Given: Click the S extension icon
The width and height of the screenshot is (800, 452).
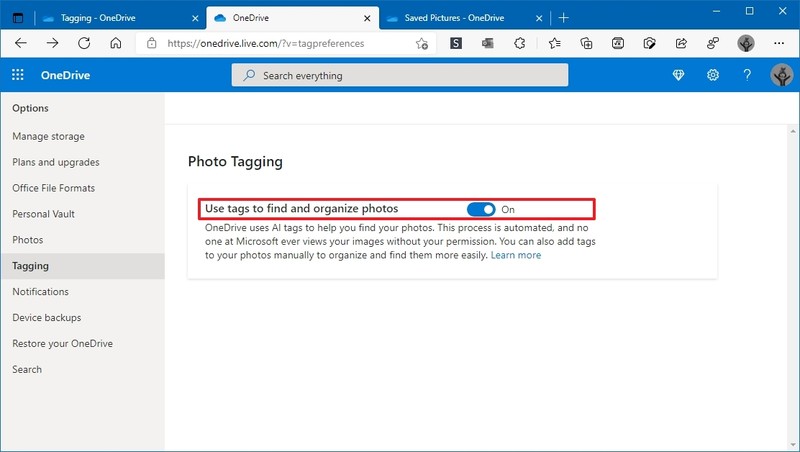Looking at the screenshot, I should [x=456, y=43].
